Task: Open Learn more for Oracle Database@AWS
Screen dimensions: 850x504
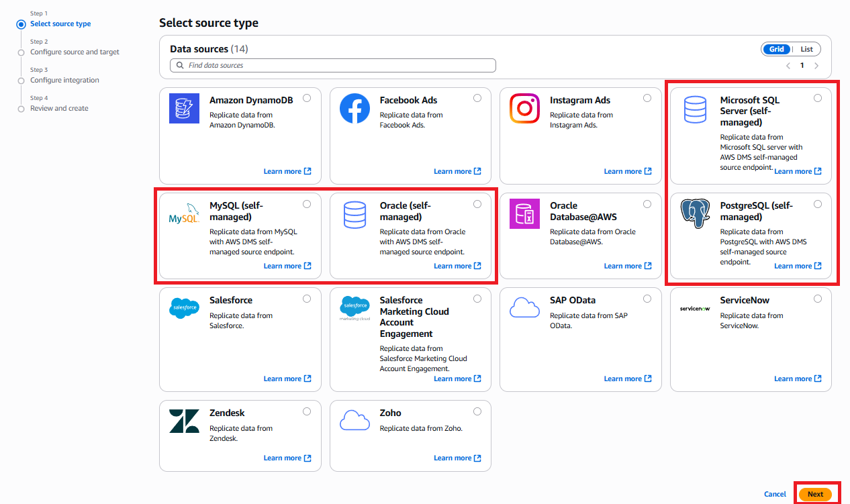Action: click(628, 266)
